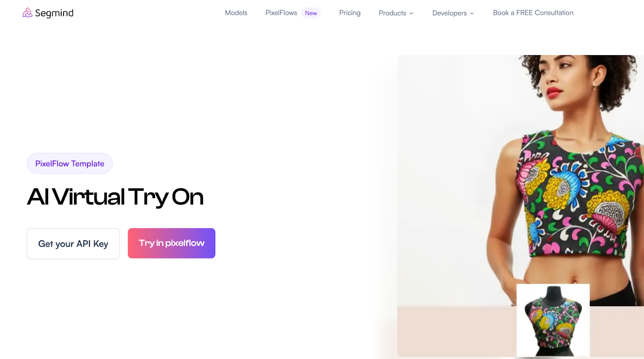Click the chevron next to Developers

(x=472, y=13)
